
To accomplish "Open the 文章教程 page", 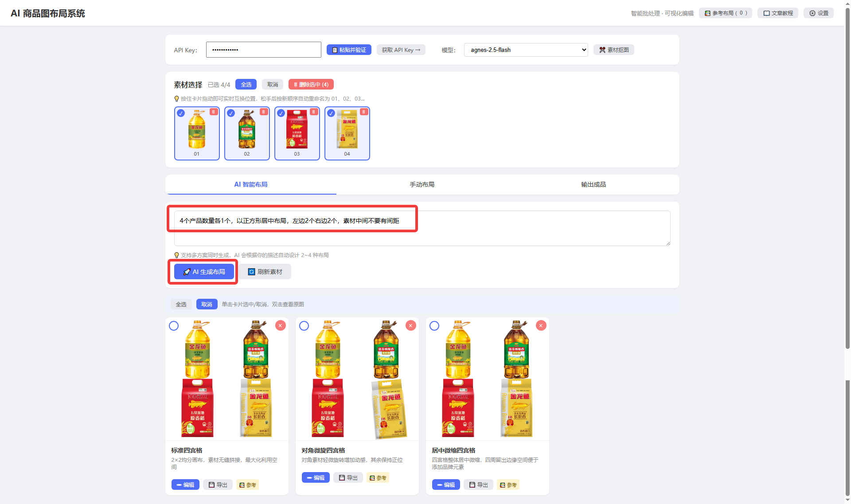I will pos(778,13).
